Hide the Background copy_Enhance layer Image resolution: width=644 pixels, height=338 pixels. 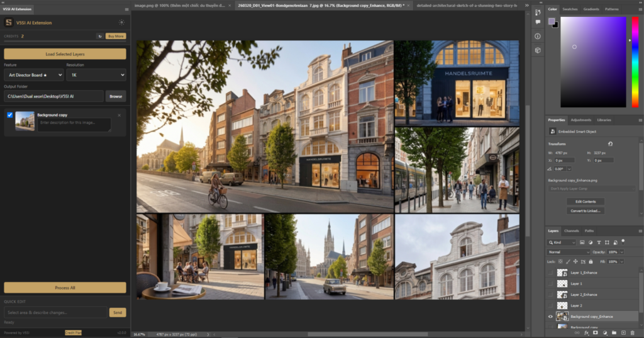(550, 317)
